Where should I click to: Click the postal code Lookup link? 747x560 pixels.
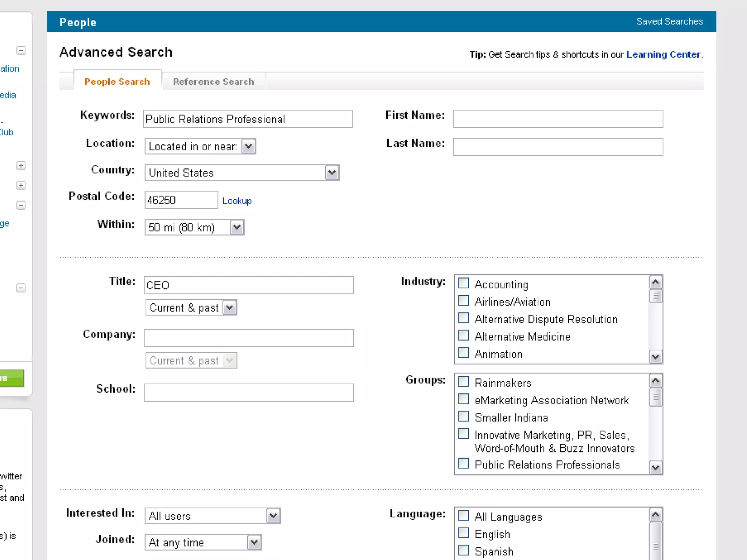(x=237, y=201)
